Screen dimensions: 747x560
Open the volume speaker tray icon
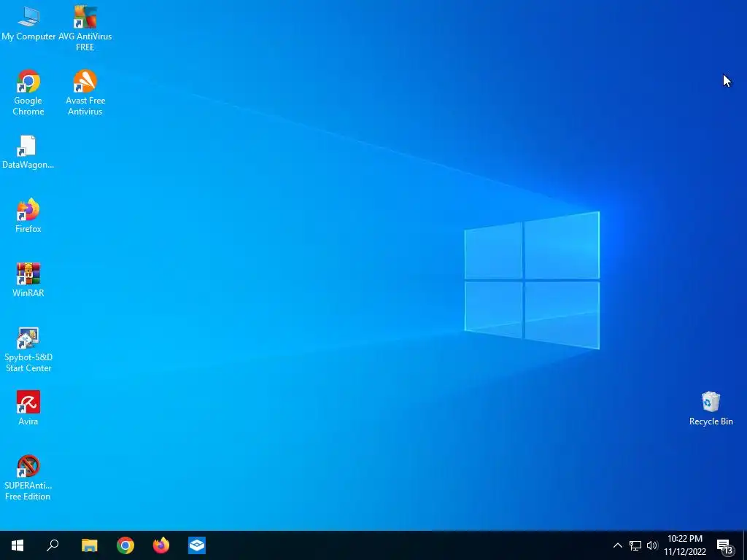[x=652, y=545]
